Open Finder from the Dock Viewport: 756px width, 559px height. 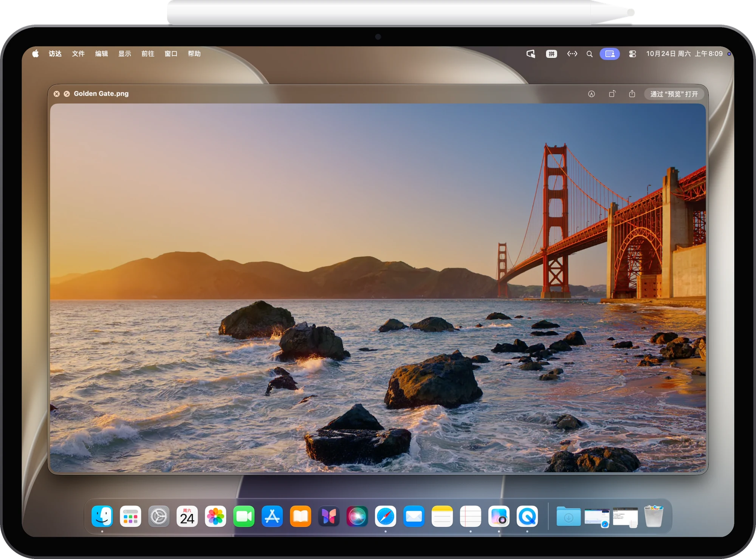click(x=102, y=516)
